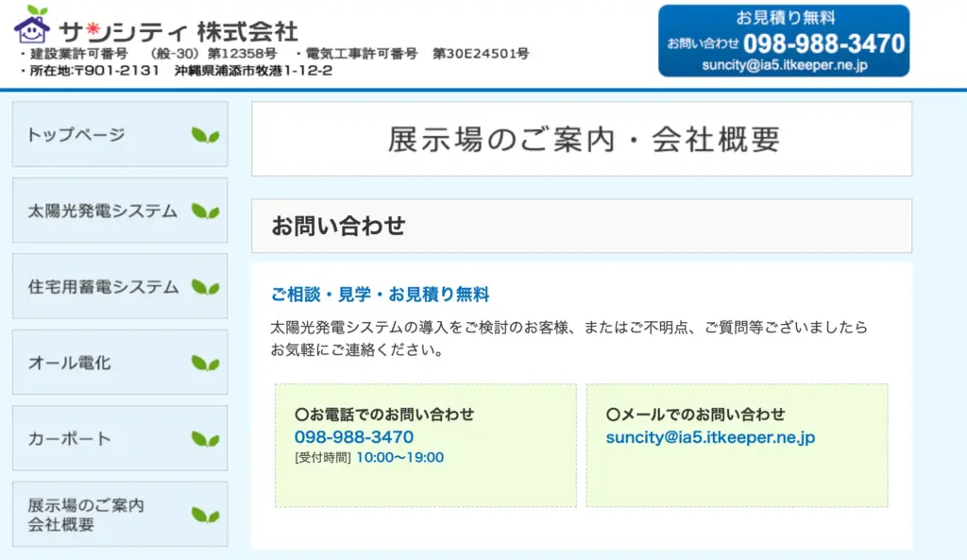Viewport: 967px width, 560px height.
Task: Navigate to カーポート page
Action: coord(69,439)
